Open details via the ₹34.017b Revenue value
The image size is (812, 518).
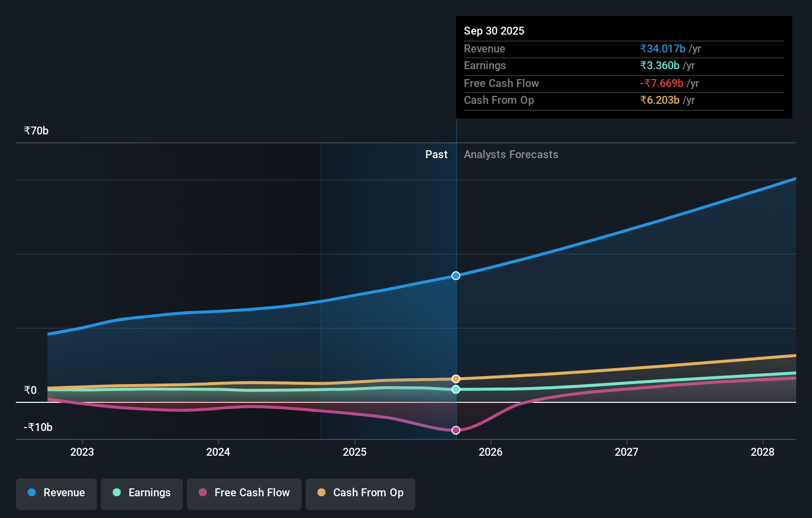point(663,48)
